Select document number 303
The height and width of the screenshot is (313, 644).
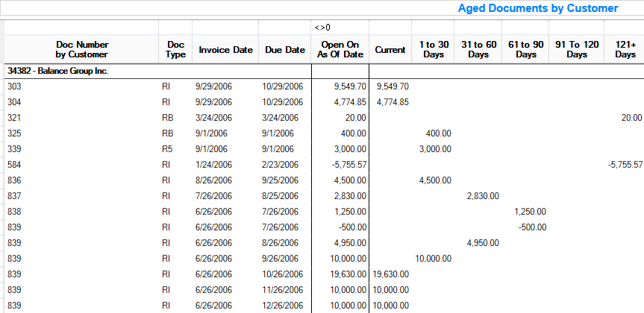click(15, 86)
